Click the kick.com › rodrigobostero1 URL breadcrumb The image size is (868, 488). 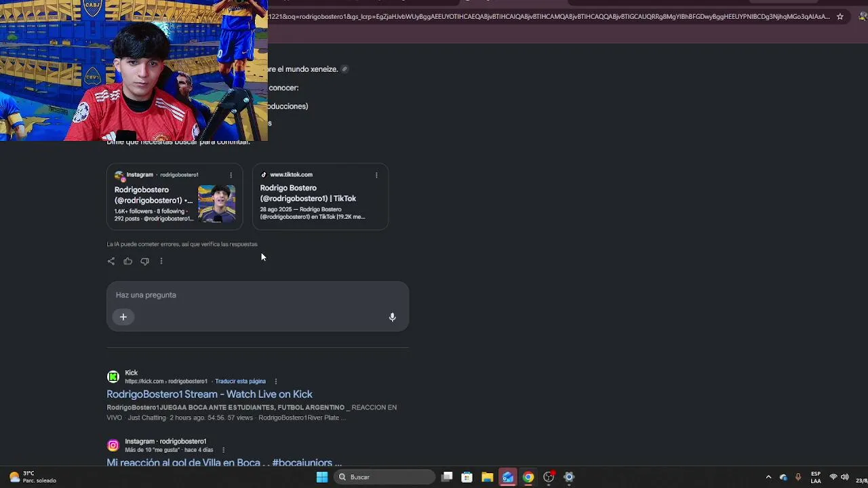[x=166, y=382]
